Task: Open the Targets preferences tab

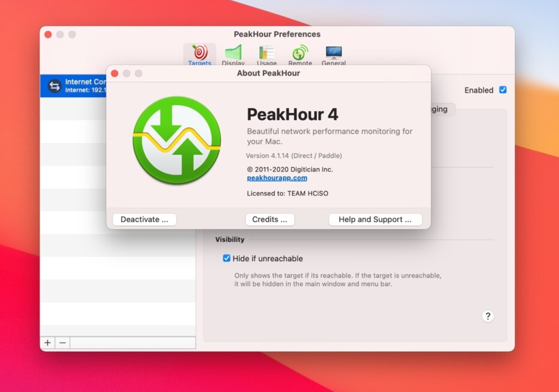Action: [x=200, y=54]
